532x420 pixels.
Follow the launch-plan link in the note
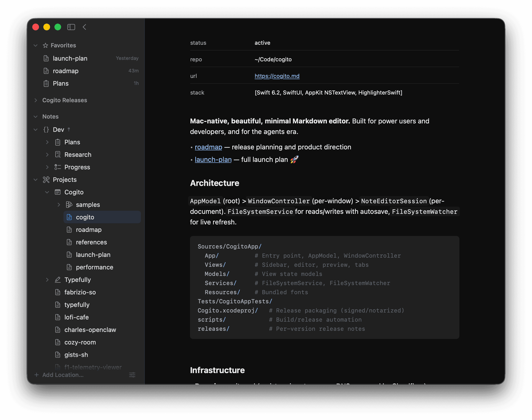tap(213, 159)
